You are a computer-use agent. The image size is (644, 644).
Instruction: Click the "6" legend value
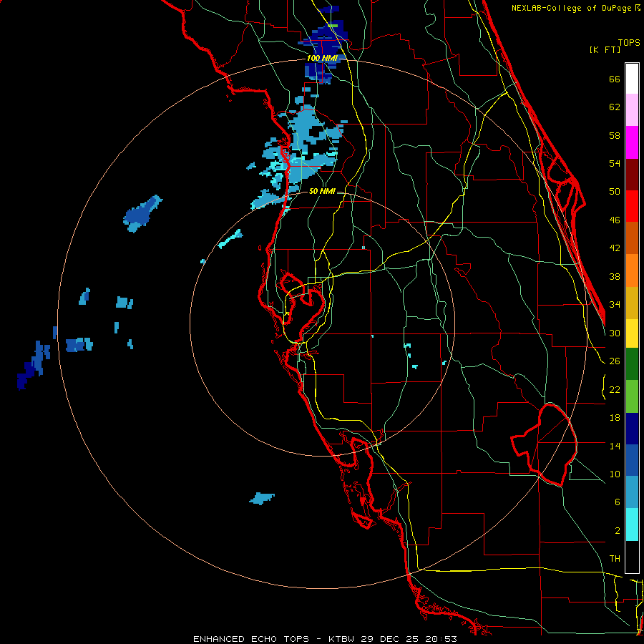[618, 502]
